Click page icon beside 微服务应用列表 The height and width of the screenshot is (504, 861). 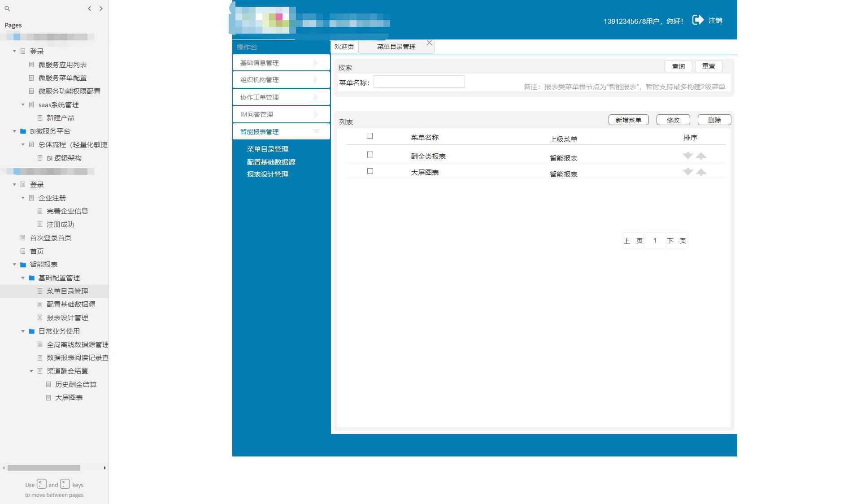coord(31,65)
